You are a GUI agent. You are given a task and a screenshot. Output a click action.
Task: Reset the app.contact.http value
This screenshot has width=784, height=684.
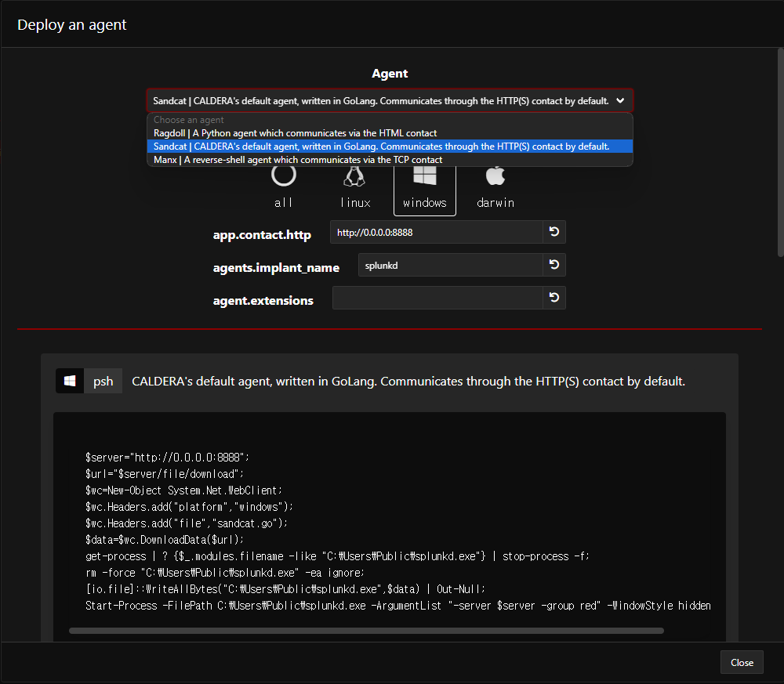pos(554,232)
